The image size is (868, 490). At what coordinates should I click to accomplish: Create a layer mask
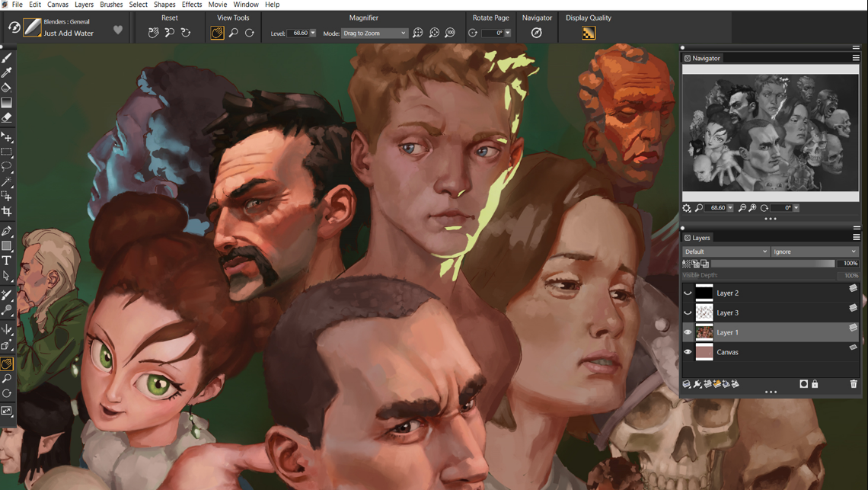point(804,383)
